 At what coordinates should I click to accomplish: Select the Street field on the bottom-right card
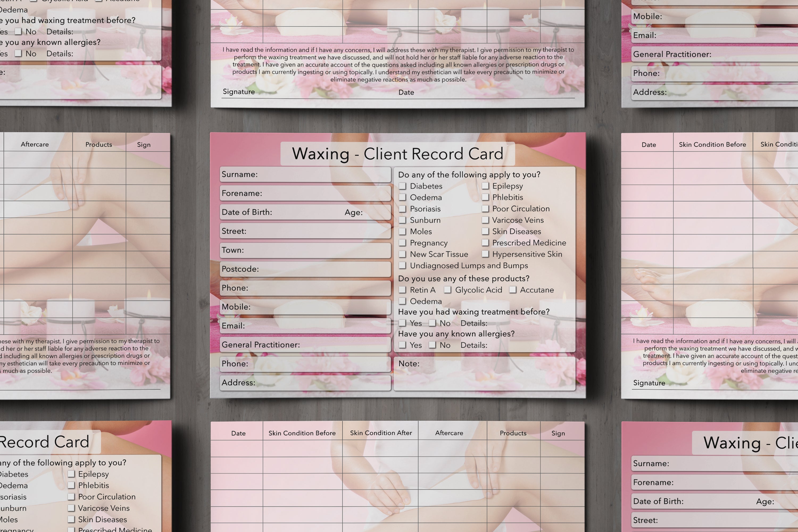pyautogui.click(x=714, y=521)
